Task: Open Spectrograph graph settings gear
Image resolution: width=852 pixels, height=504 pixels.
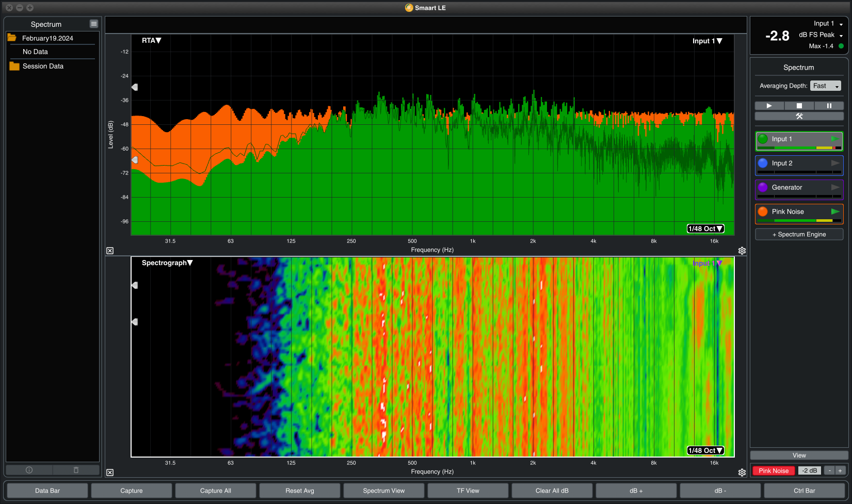Action: click(x=742, y=473)
